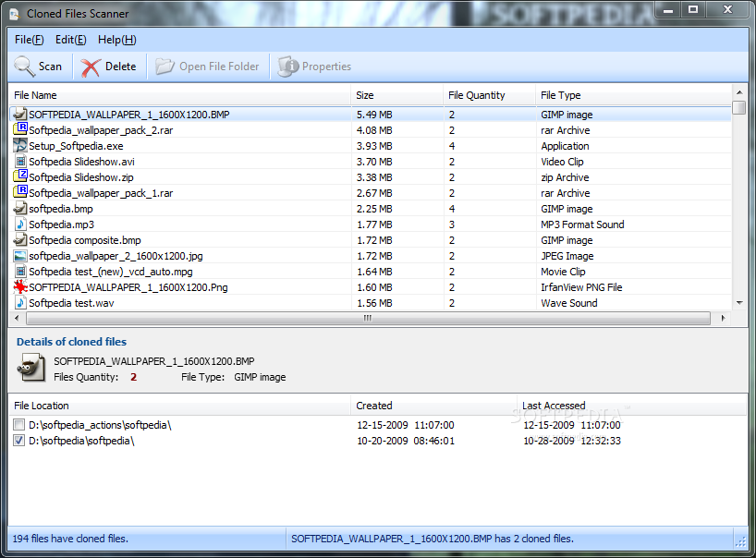Click the application icon in title bar
This screenshot has height=558, width=756.
click(x=15, y=15)
